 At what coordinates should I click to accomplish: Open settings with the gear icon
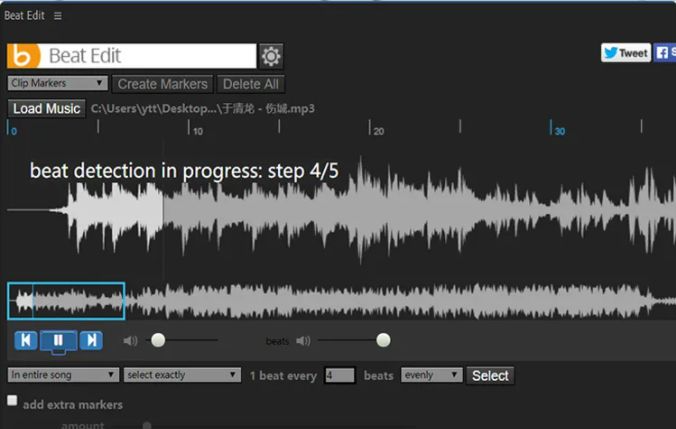coord(271,56)
